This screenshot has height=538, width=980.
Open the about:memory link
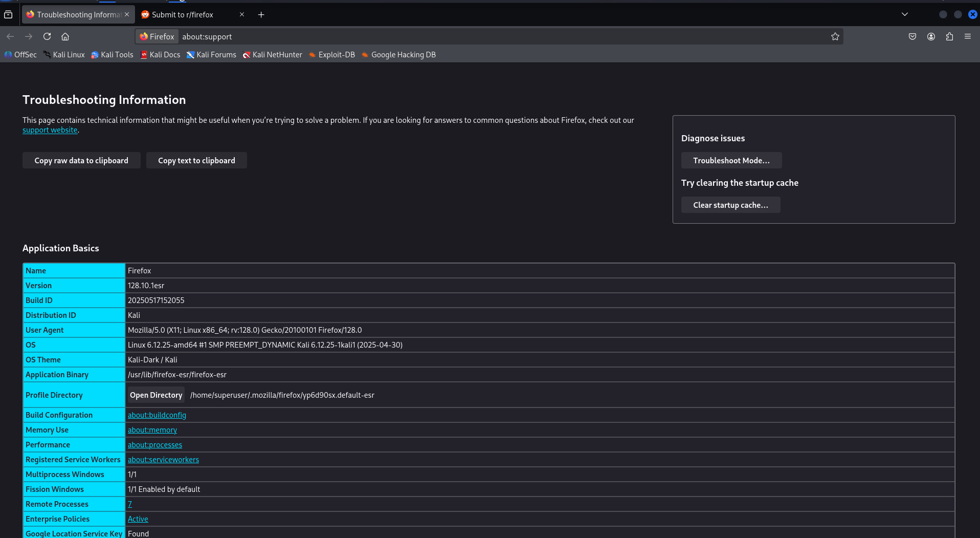coord(152,430)
